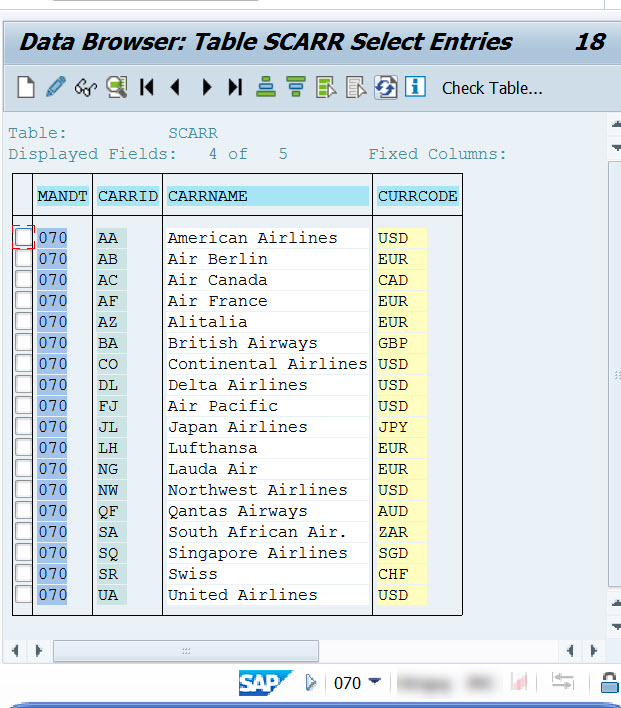Click the bottom-left scroll left arrow
The width and height of the screenshot is (621, 708).
pyautogui.click(x=15, y=651)
